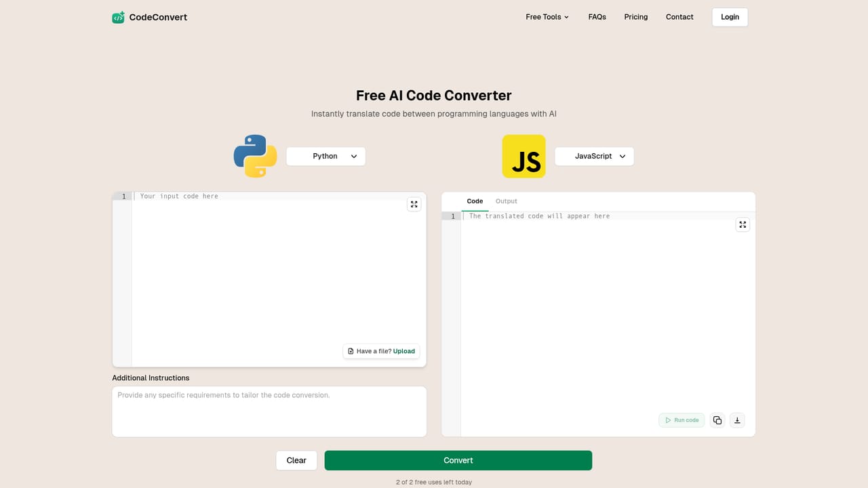
Task: Upload a file via Upload link
Action: 404,351
